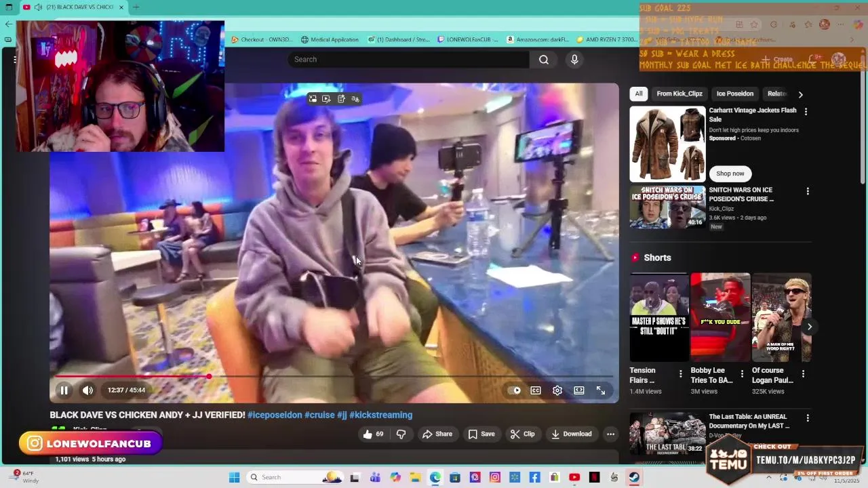868x488 pixels.
Task: Switch to theater mode view
Action: tap(579, 390)
